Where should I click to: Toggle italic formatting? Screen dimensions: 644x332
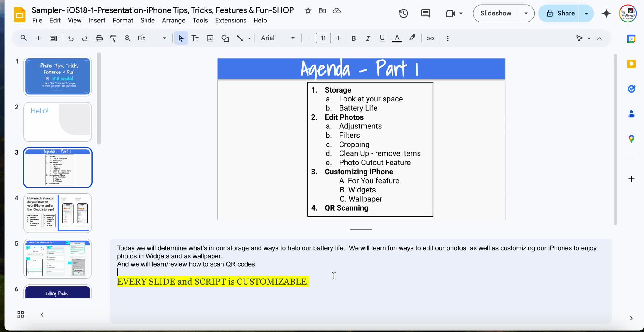(x=368, y=38)
